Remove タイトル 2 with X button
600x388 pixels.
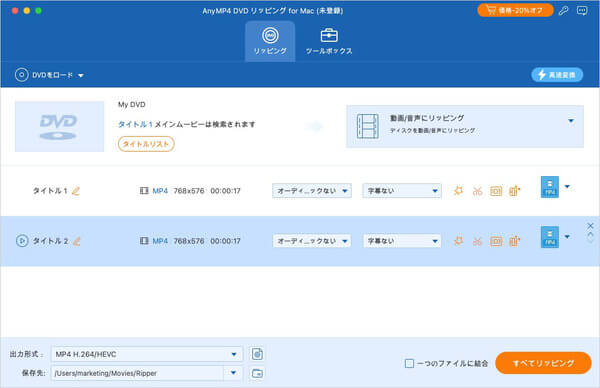590,226
